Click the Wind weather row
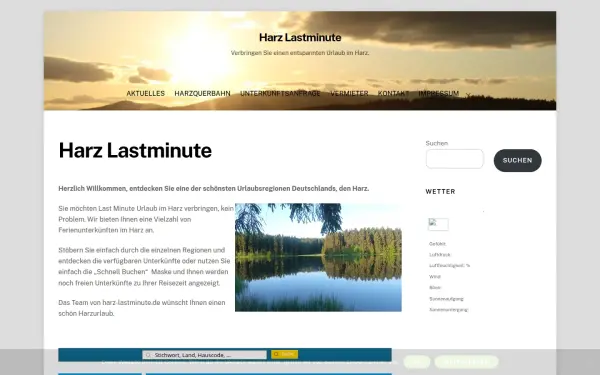Screen dimensions: 600x375 pyautogui.click(x=435, y=277)
